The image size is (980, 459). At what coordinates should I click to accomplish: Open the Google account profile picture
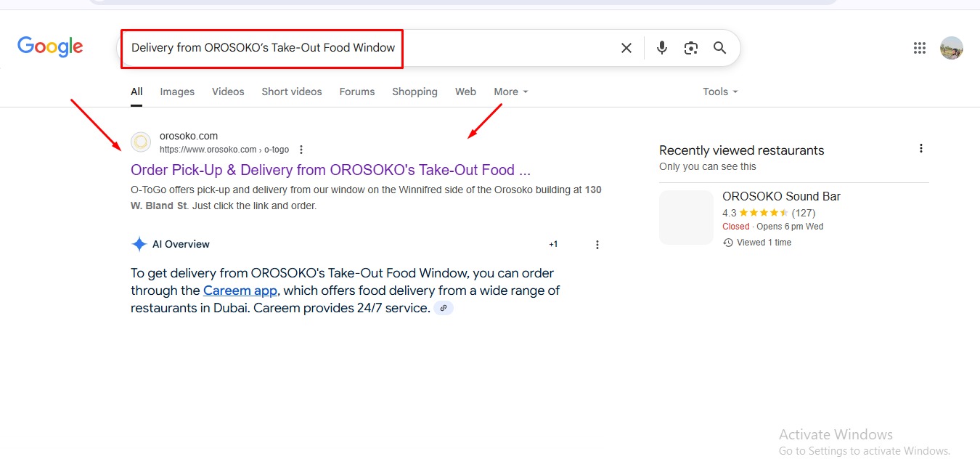[x=951, y=48]
